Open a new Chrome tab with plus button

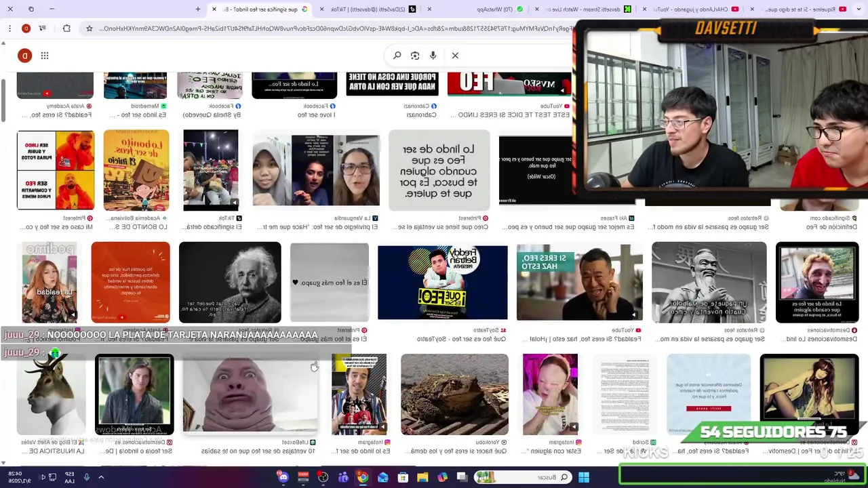(x=198, y=9)
